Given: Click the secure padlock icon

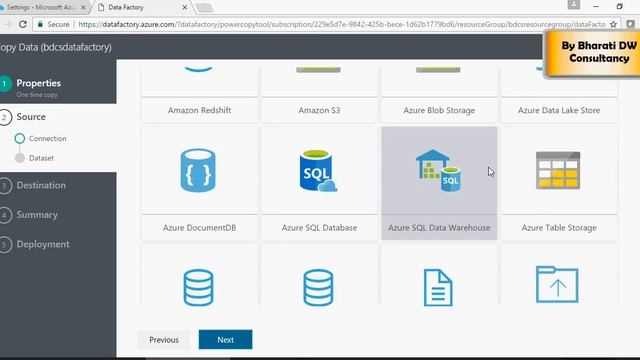Looking at the screenshot, I should 40,24.
